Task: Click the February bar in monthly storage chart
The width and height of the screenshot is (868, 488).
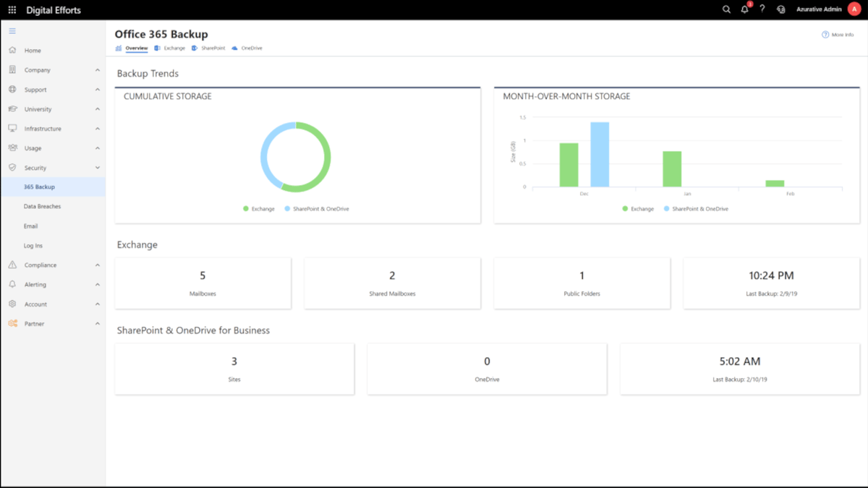Action: click(775, 184)
